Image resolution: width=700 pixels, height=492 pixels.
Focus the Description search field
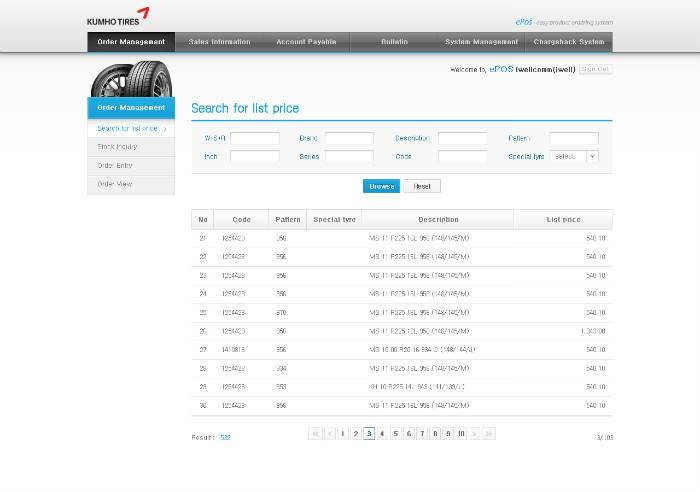click(462, 138)
